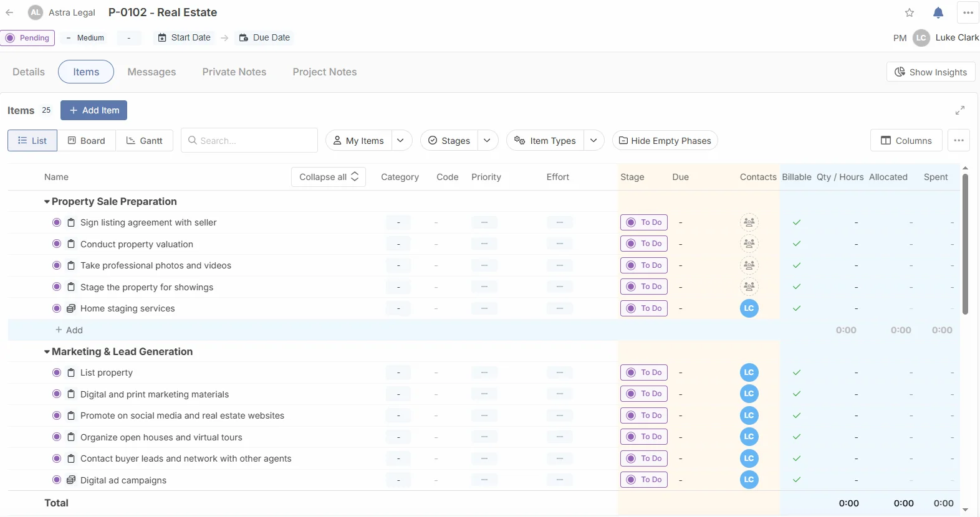
Task: Open the project more options menu
Action: (968, 12)
